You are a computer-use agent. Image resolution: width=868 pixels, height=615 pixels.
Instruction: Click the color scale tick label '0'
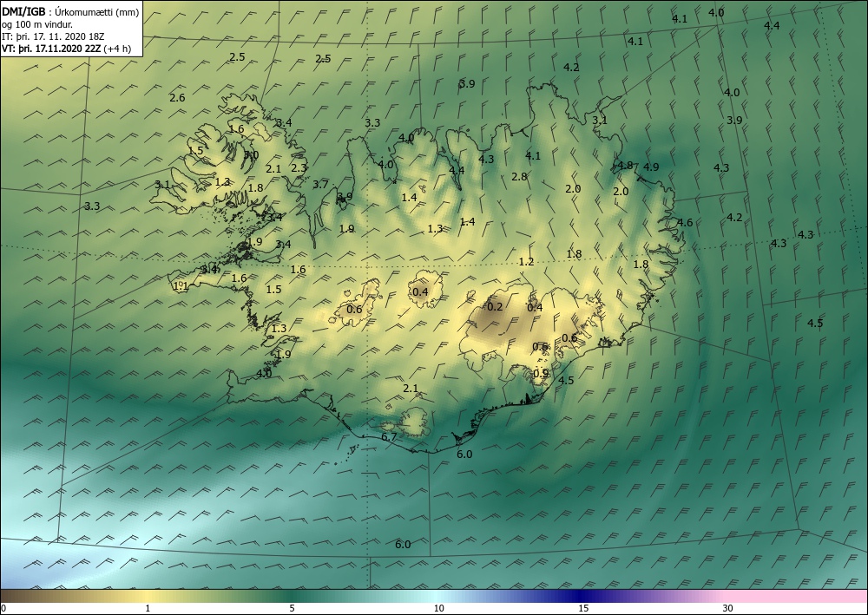pos(3,609)
